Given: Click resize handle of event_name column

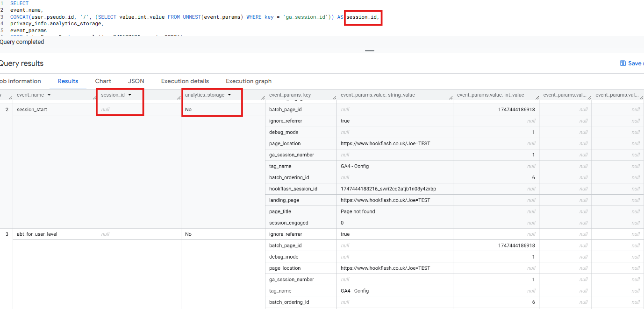Looking at the screenshot, I should [94, 98].
